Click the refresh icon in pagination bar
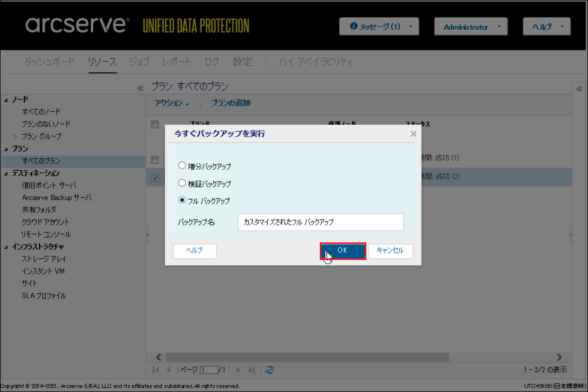Screen dimensions: 588x392 click(270, 370)
